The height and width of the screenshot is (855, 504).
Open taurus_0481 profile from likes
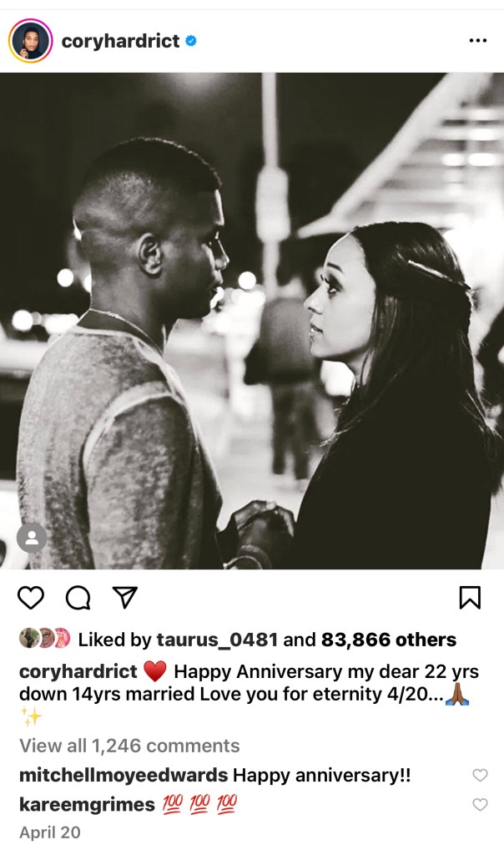218,640
